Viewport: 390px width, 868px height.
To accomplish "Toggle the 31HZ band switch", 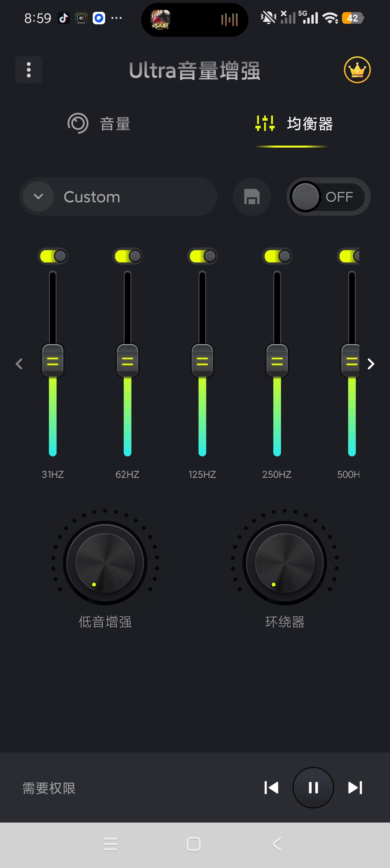I will (x=53, y=256).
